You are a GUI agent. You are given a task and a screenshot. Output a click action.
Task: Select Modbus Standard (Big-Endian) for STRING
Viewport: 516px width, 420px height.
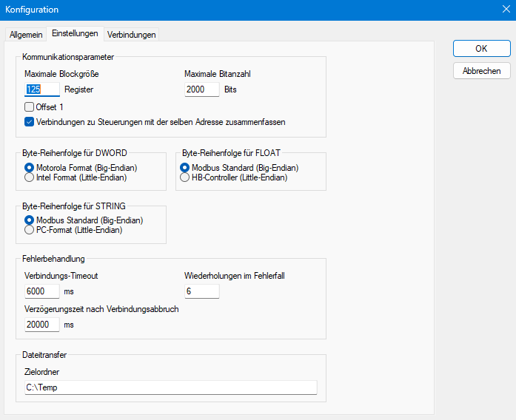click(x=30, y=220)
